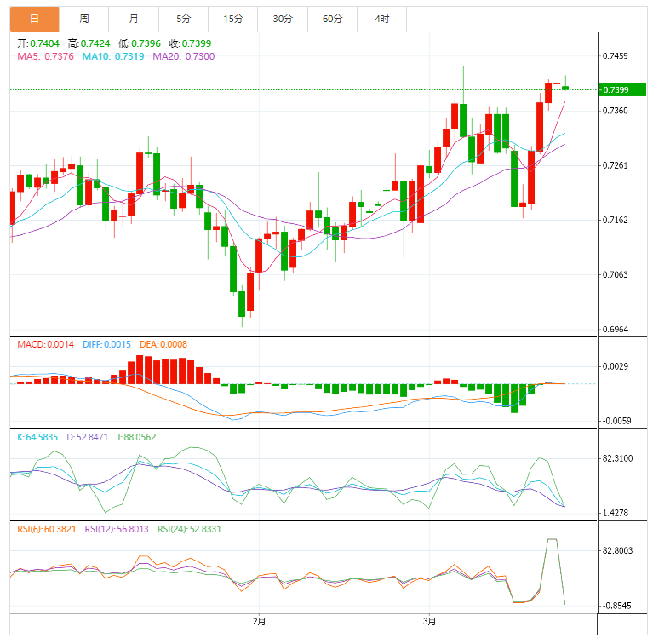
Task: Click the 0.7162 price axis label
Action: click(x=615, y=220)
